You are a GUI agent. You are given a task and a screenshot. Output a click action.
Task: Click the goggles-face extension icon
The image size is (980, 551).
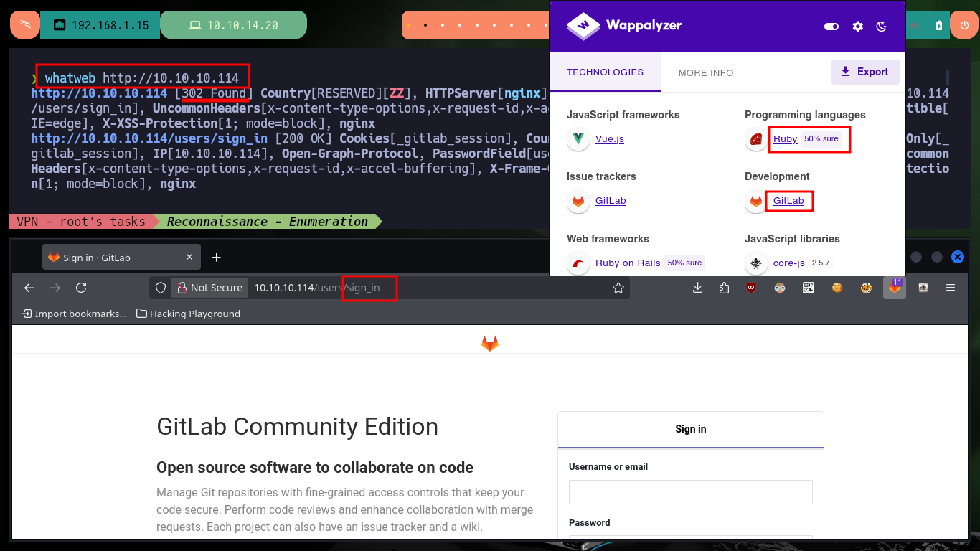pyautogui.click(x=780, y=288)
